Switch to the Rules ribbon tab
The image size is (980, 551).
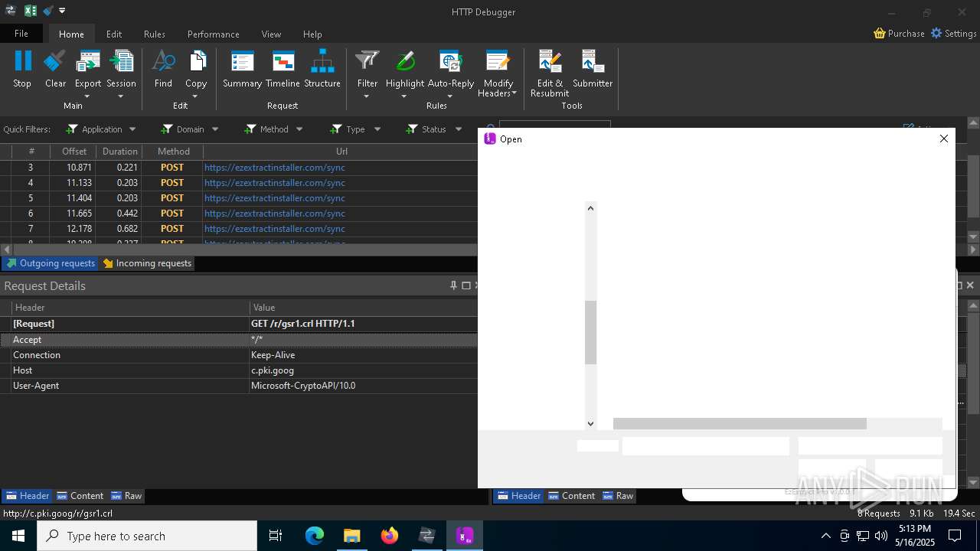click(155, 34)
